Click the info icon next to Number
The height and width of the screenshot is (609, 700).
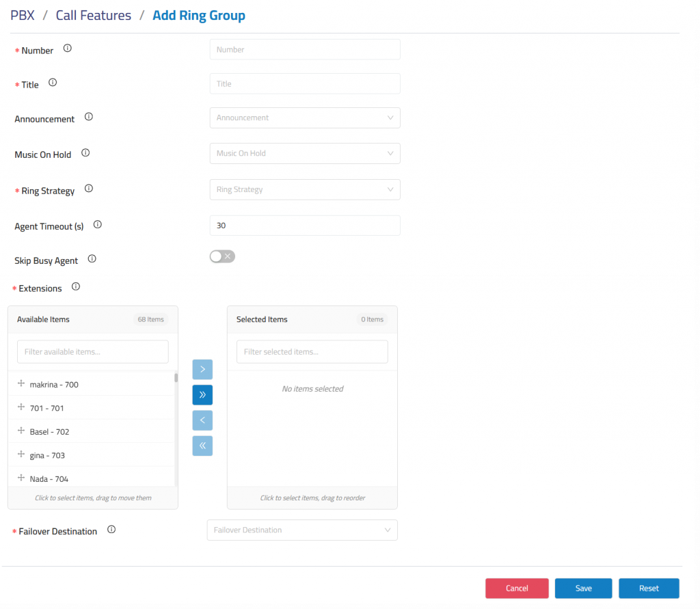(67, 49)
